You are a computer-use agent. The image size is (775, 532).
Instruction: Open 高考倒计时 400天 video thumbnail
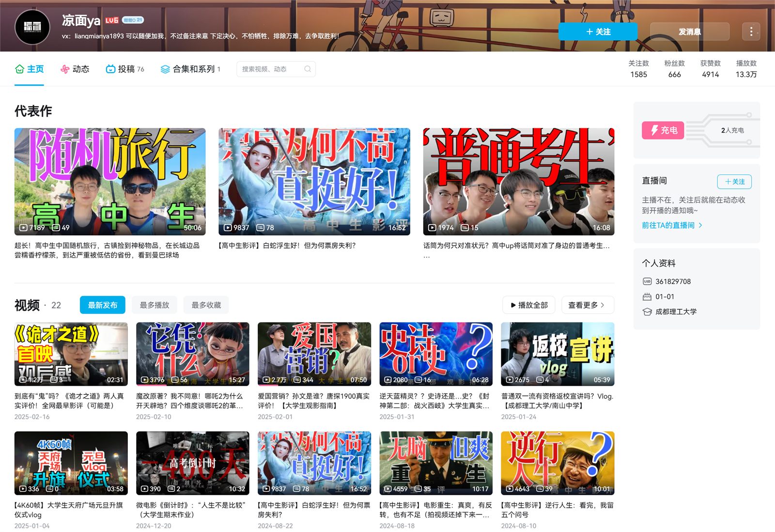click(193, 463)
